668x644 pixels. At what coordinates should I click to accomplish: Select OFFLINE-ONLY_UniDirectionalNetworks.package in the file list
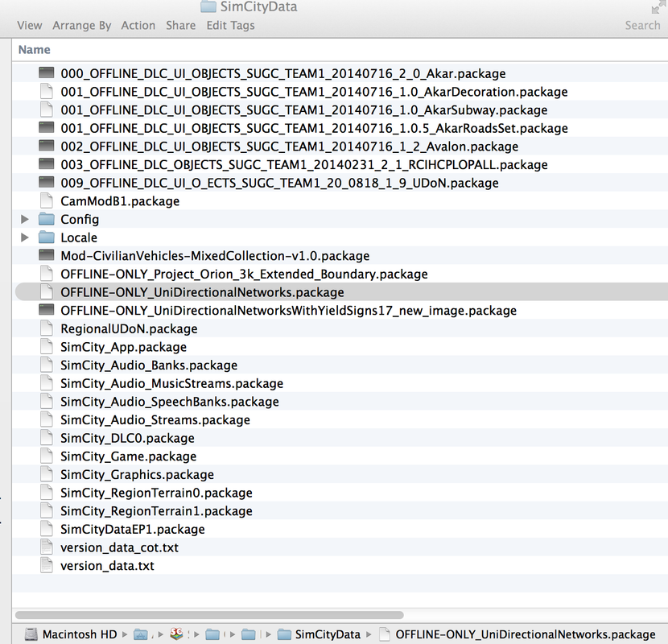202,292
